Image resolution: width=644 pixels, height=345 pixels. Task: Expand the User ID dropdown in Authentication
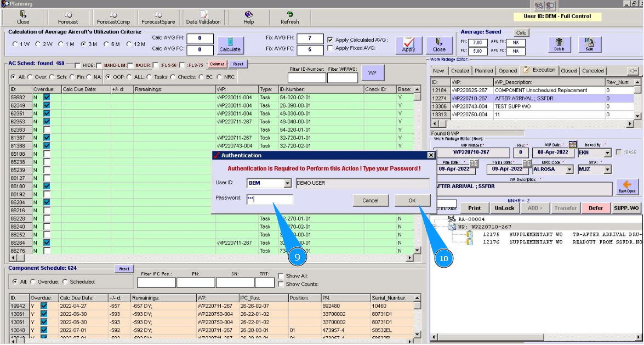tap(288, 183)
